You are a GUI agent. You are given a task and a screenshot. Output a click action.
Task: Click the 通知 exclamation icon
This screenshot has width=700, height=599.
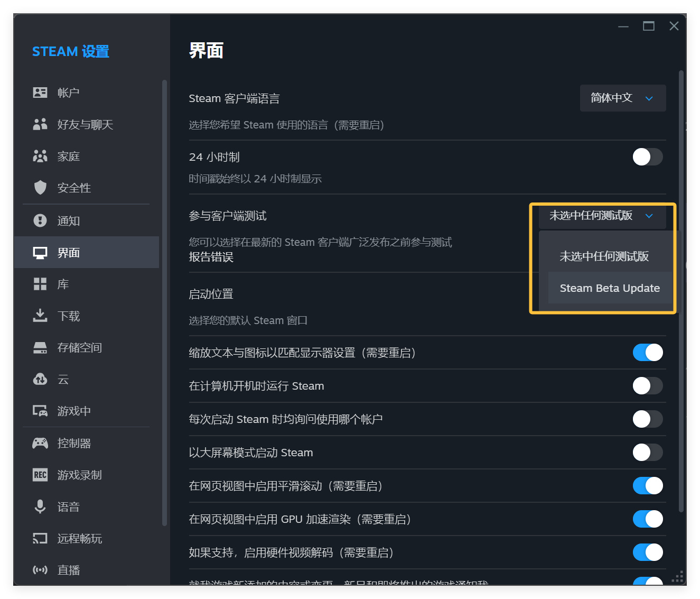tap(40, 220)
